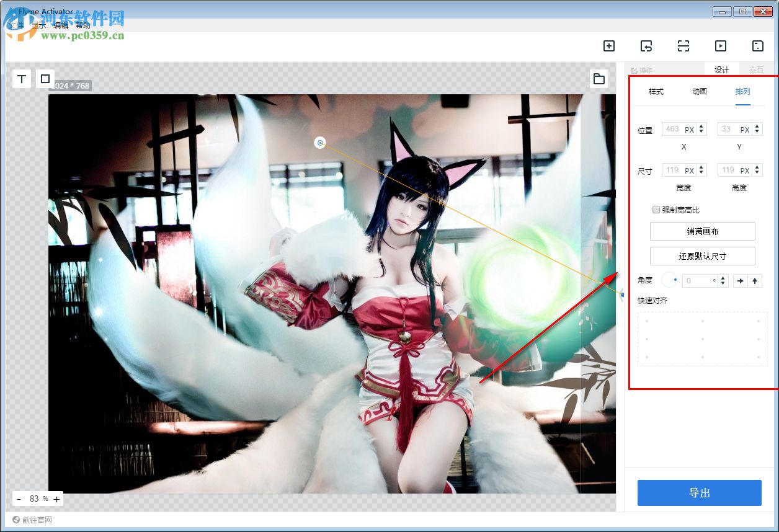Click the top-right quick align dot

click(x=759, y=321)
